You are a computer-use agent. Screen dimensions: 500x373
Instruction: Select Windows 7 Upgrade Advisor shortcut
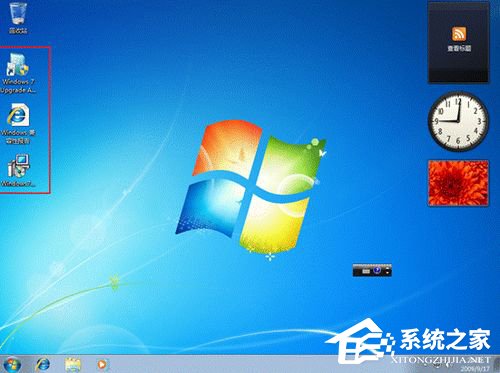[x=18, y=73]
